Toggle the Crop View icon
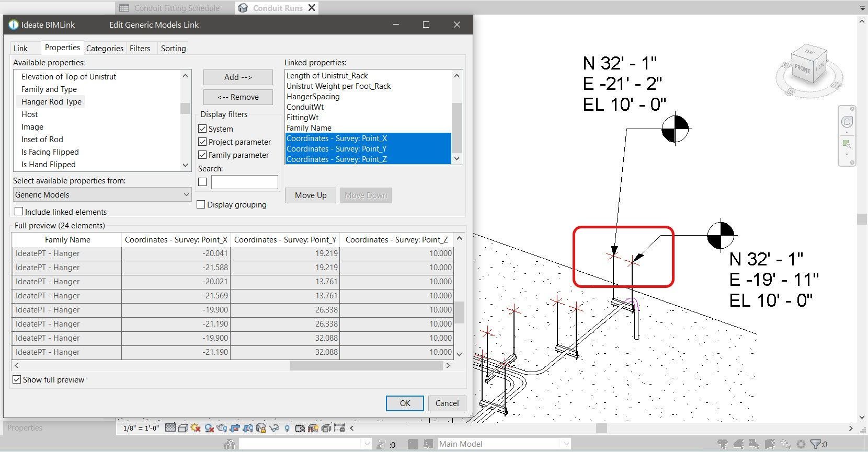Image resolution: width=868 pixels, height=452 pixels. click(x=235, y=428)
